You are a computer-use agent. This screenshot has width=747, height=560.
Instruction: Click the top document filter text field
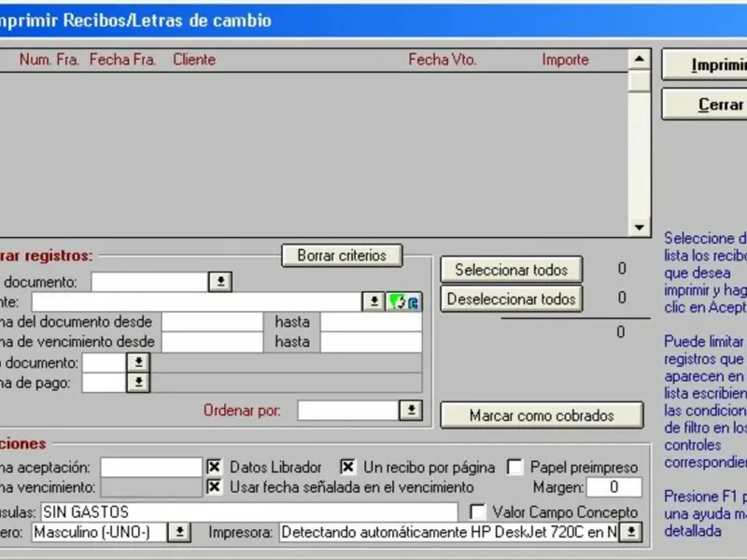(x=149, y=282)
